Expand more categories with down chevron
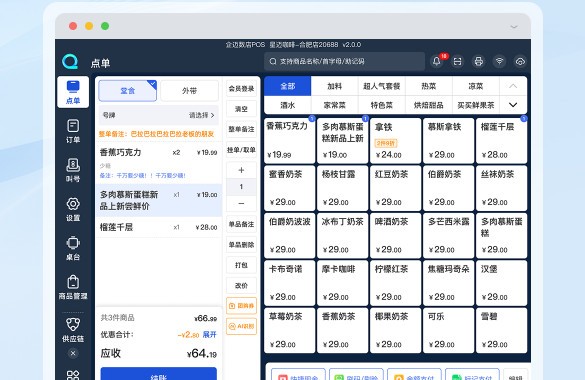 coord(513,105)
